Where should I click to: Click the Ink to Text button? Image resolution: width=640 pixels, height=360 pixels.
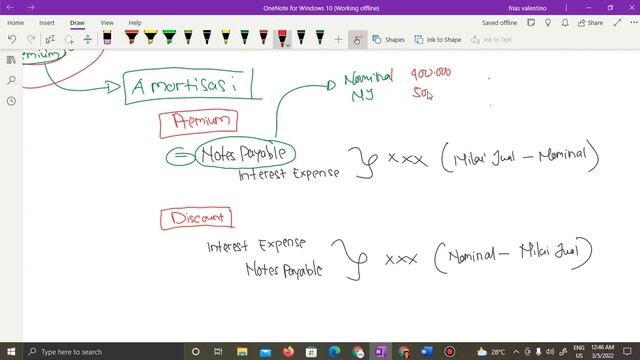pos(491,40)
